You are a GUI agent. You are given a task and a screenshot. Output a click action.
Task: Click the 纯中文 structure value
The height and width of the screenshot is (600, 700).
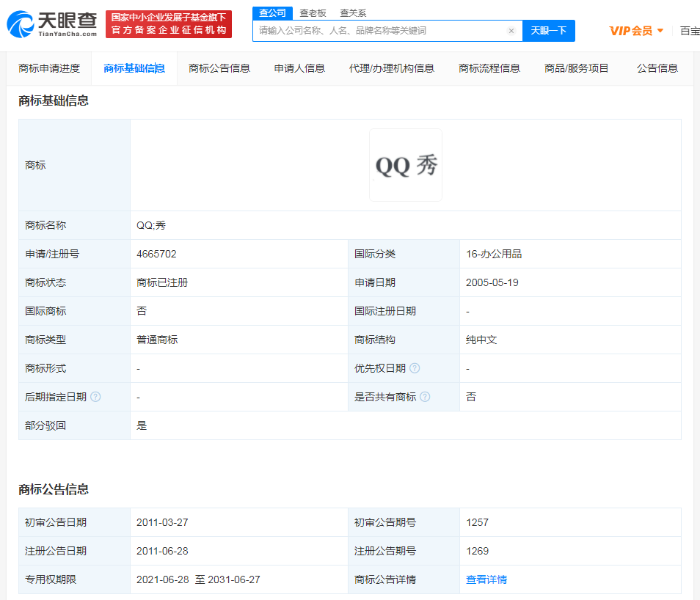click(481, 340)
